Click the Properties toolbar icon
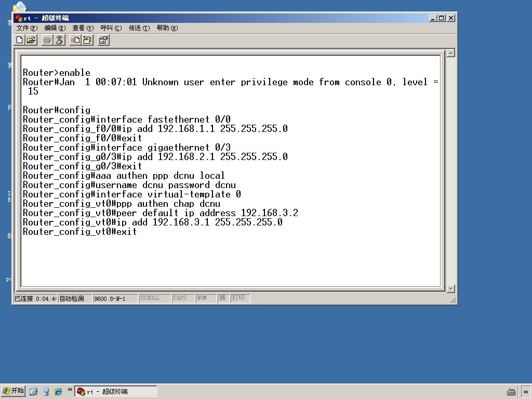The width and height of the screenshot is (532, 399). pos(103,41)
